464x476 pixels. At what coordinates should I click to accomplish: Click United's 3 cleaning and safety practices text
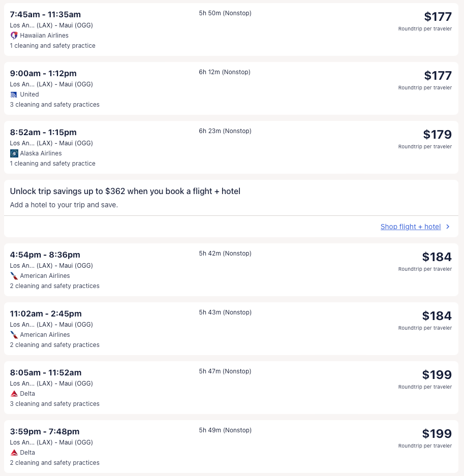pos(54,105)
